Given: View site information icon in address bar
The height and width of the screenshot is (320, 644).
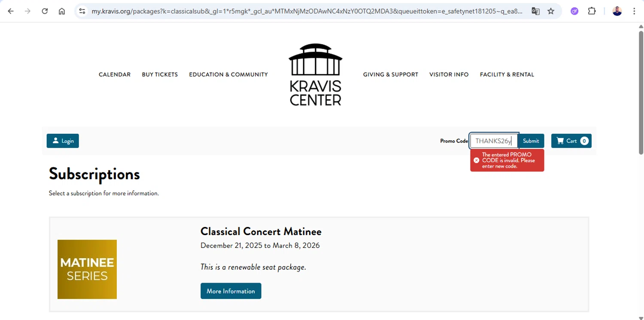Looking at the screenshot, I should click(82, 11).
